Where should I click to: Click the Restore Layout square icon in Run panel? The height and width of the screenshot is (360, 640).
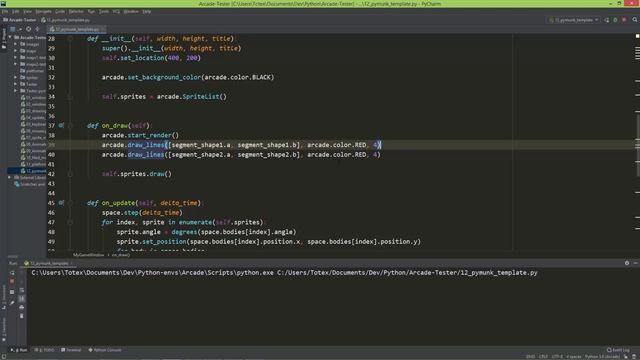12,292
